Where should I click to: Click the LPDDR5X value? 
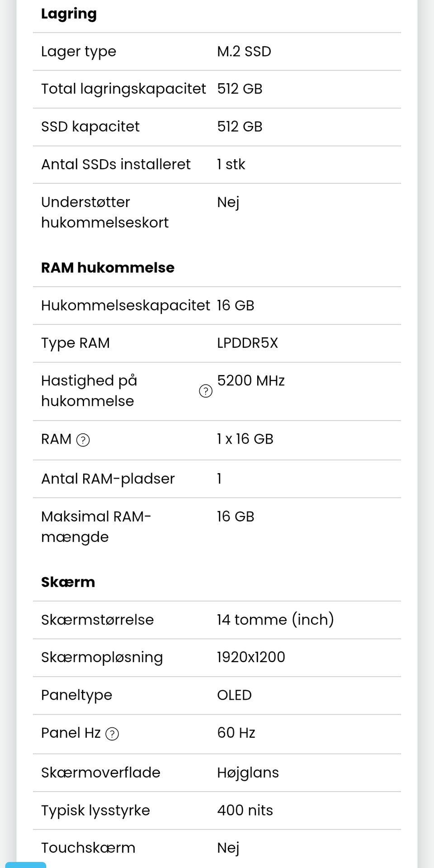[x=247, y=343]
